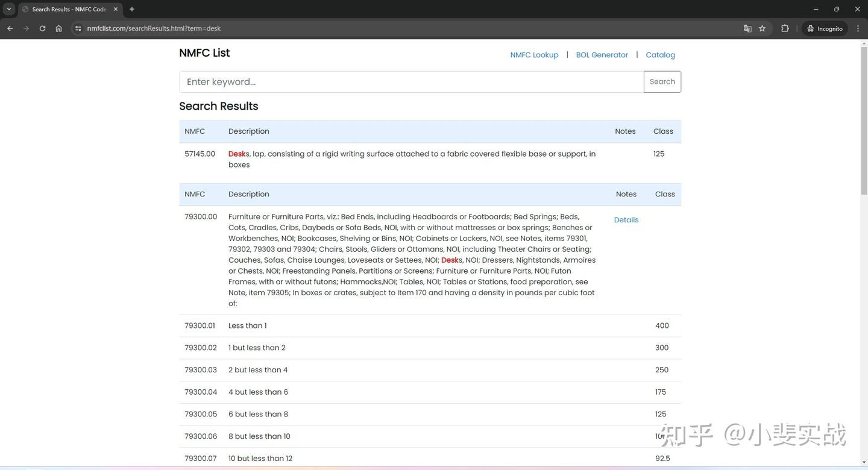Viewport: 868px width, 470px height.
Task: Open the Incognito profile icon
Action: [825, 28]
